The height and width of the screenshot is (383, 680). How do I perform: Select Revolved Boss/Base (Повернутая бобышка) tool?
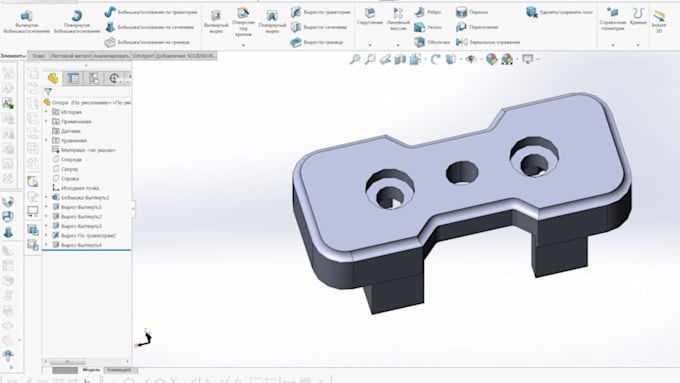tap(77, 22)
